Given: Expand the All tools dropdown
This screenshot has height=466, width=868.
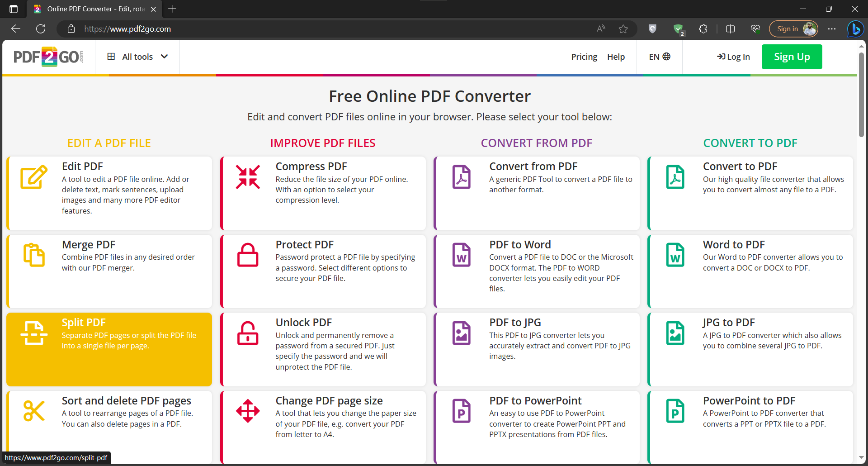Looking at the screenshot, I should [137, 57].
